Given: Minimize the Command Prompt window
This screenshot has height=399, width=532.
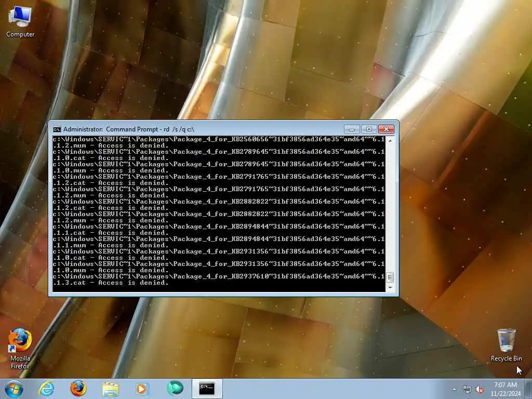Looking at the screenshot, I should [x=352, y=129].
